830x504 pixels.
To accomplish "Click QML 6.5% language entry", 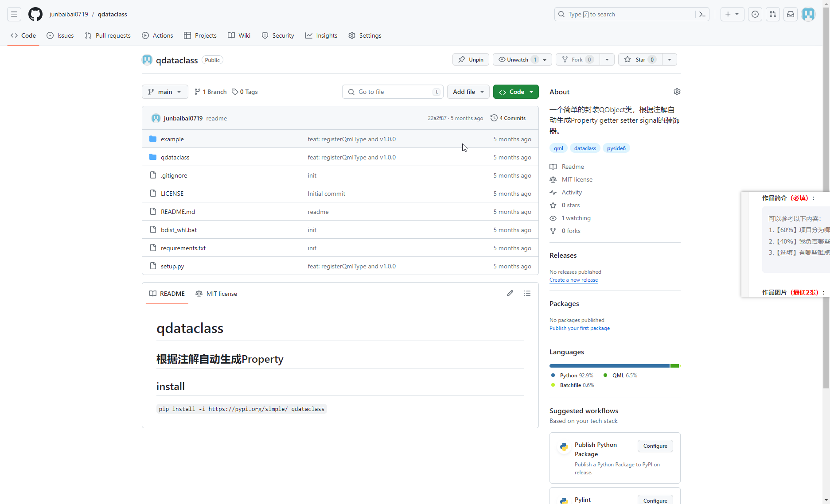I will point(620,376).
